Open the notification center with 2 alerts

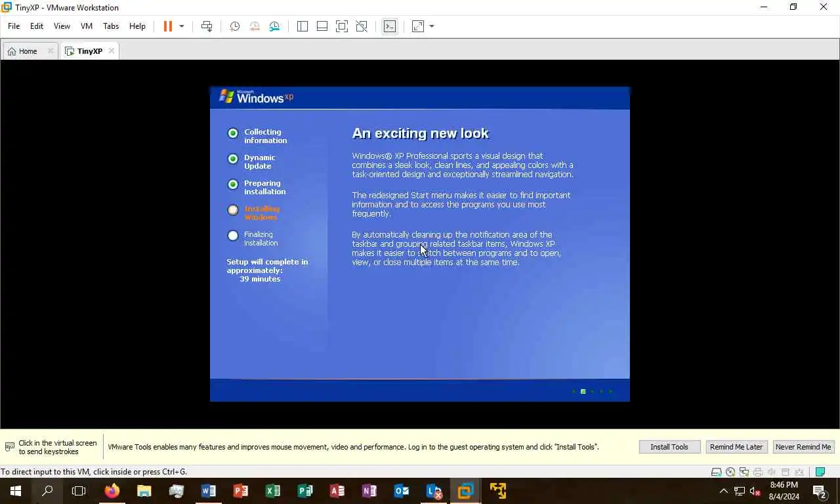[x=819, y=491]
